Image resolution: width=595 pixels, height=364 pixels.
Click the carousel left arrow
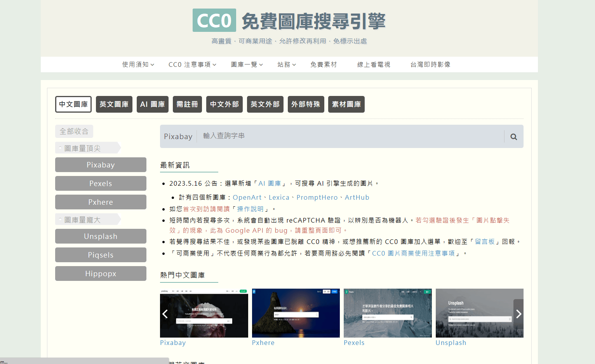tap(165, 313)
